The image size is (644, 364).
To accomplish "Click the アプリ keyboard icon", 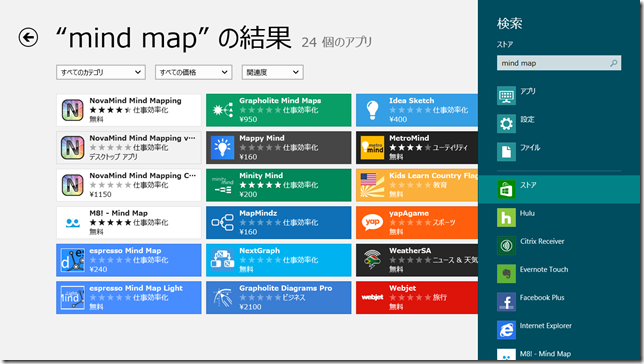I will click(506, 96).
